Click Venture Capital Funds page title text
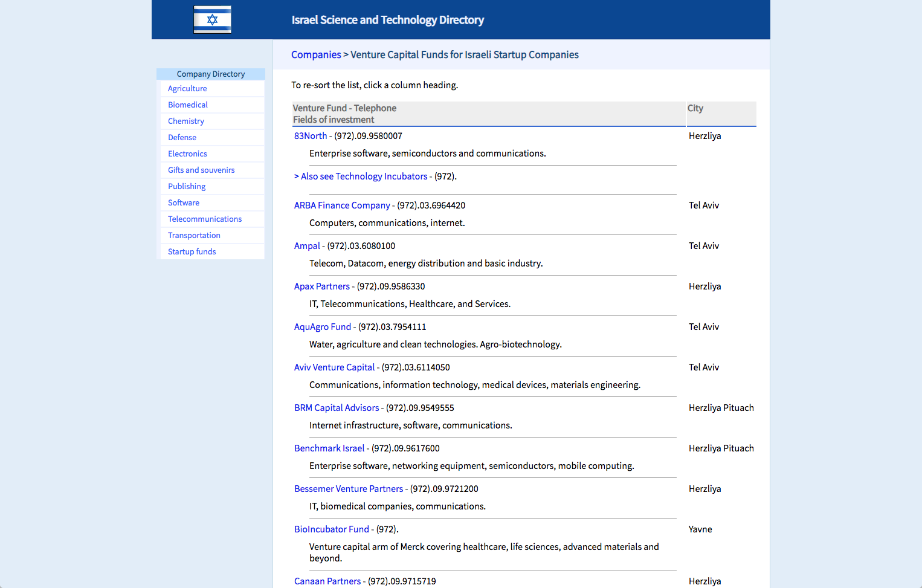 pyautogui.click(x=465, y=54)
